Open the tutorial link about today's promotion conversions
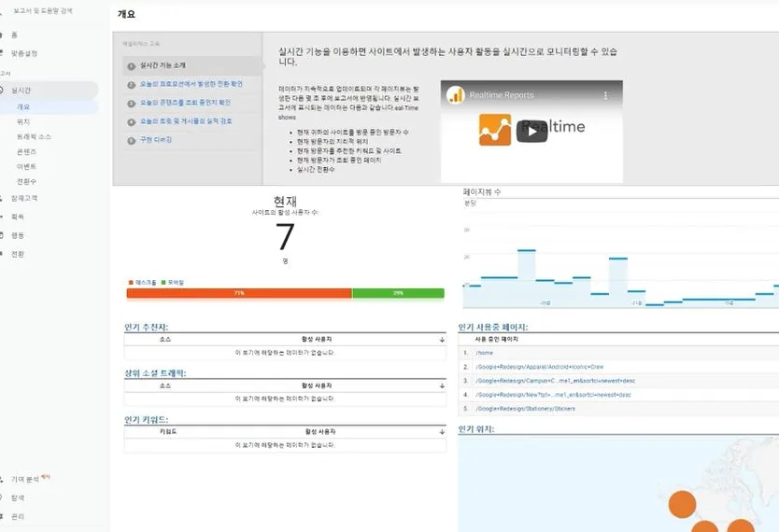 pos(191,84)
